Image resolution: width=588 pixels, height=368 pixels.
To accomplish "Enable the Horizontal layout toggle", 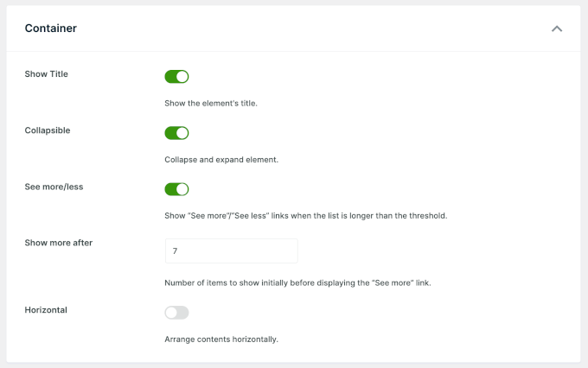I will point(176,313).
